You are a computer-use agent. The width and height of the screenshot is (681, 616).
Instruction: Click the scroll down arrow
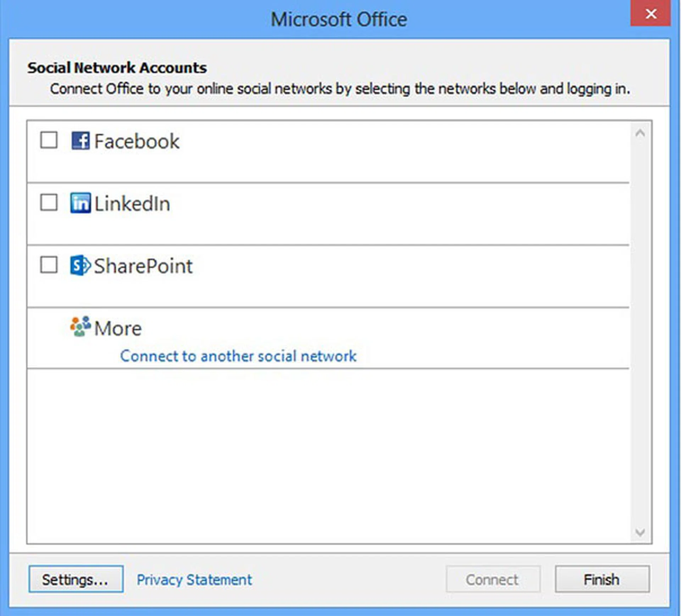coord(640,532)
